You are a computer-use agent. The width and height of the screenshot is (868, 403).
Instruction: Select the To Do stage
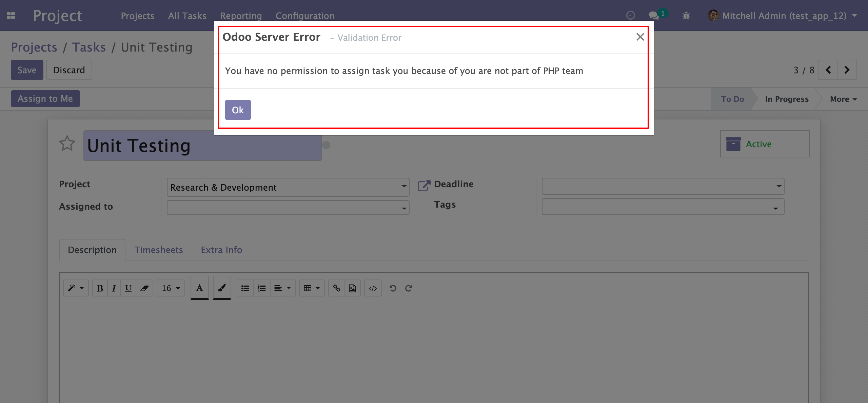[x=733, y=99]
